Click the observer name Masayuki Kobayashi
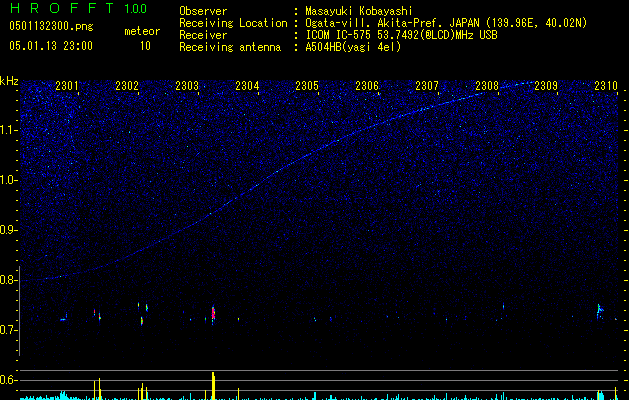This screenshot has height=400, width=629. (x=359, y=11)
